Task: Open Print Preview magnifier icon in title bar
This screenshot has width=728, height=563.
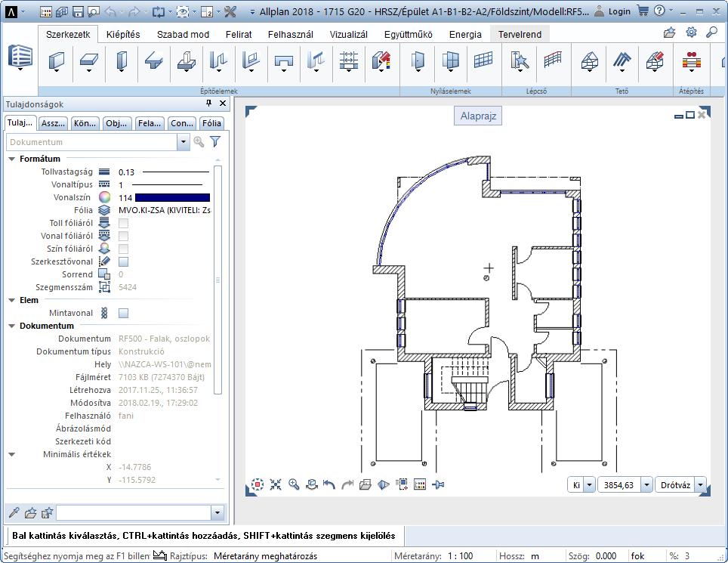Action: pos(94,11)
